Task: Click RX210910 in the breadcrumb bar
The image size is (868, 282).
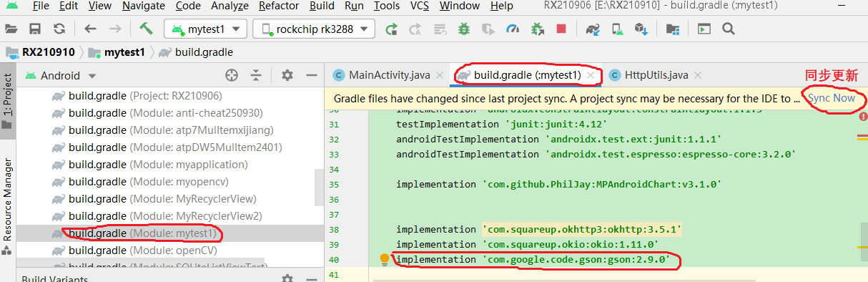Action: click(x=49, y=52)
